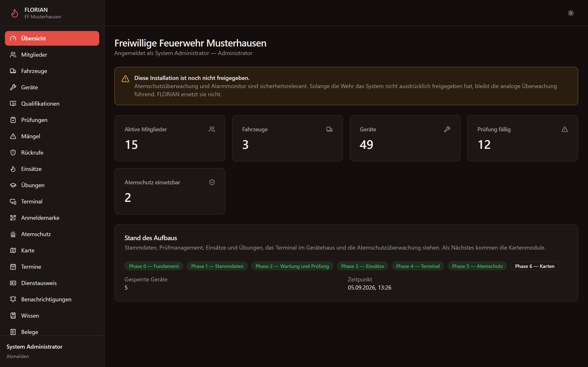Click the Prüfung fällig card
This screenshot has width=588, height=367.
[522, 138]
